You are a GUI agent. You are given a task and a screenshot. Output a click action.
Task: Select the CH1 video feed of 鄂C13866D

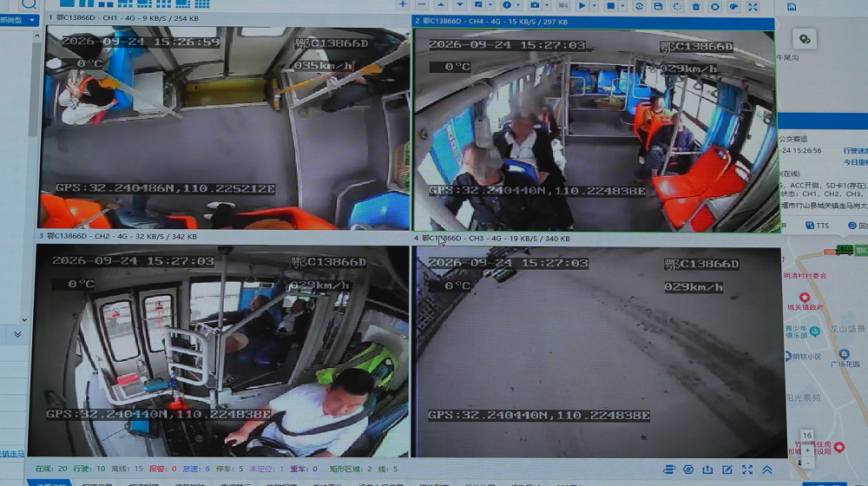click(225, 128)
